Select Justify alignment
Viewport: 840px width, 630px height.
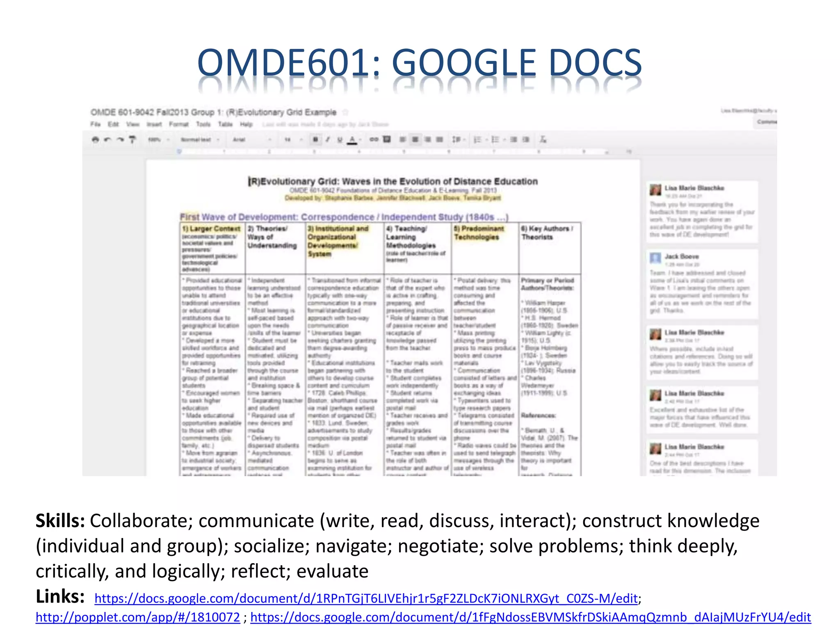click(x=439, y=139)
